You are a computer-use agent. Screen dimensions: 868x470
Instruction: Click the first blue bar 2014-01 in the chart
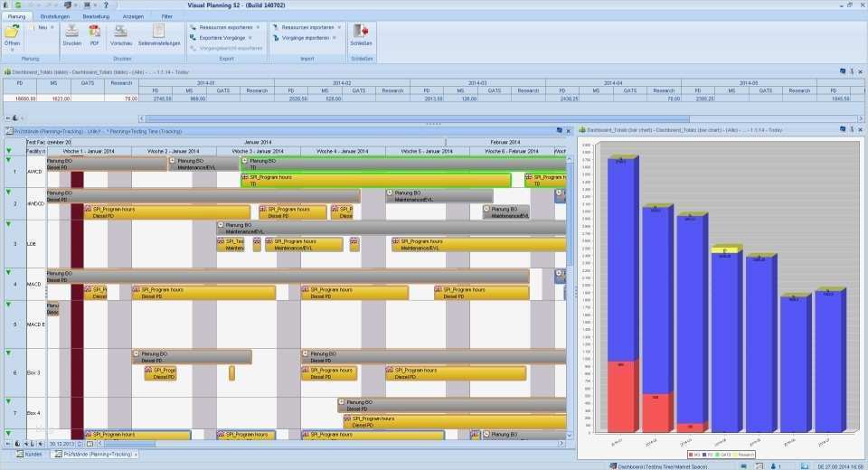pos(622,260)
